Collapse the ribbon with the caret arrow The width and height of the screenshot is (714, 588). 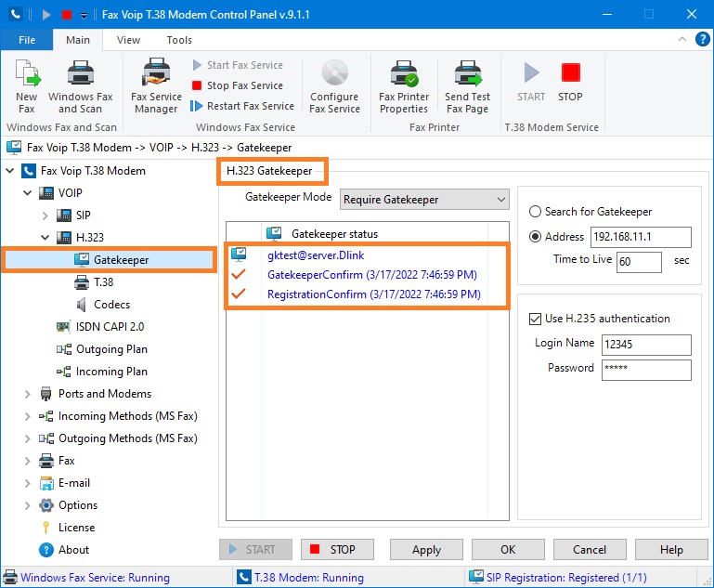pos(682,39)
